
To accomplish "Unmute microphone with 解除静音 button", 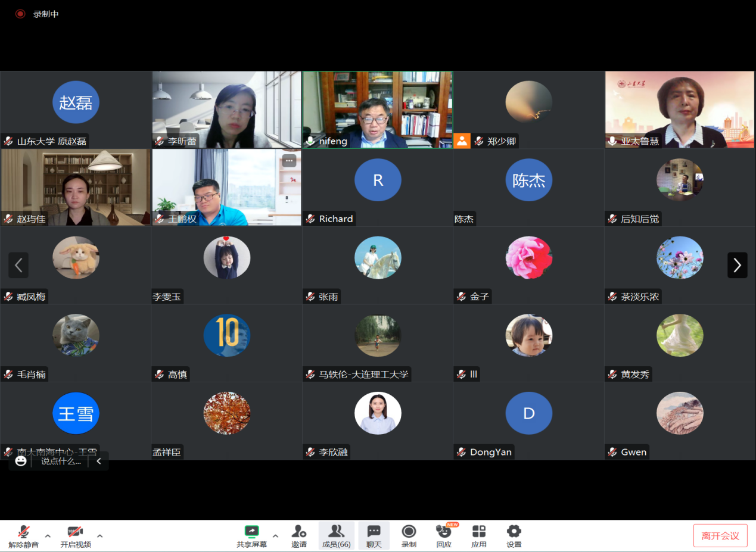I will (x=23, y=532).
